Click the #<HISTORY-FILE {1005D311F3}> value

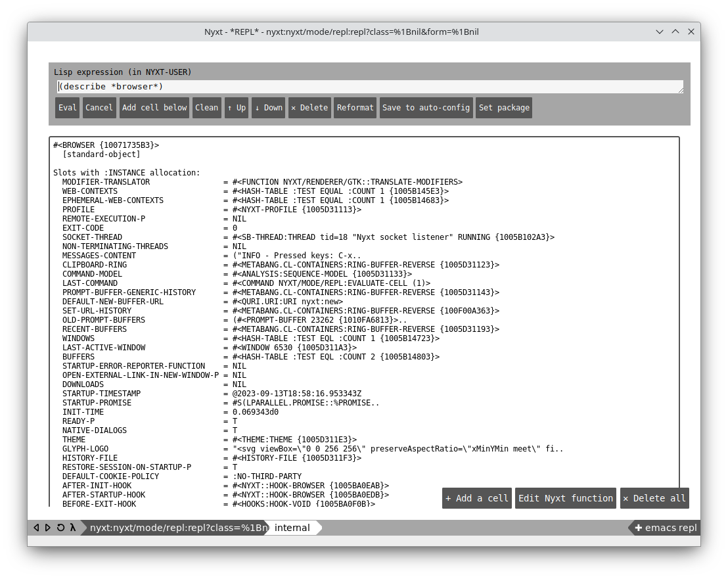297,458
